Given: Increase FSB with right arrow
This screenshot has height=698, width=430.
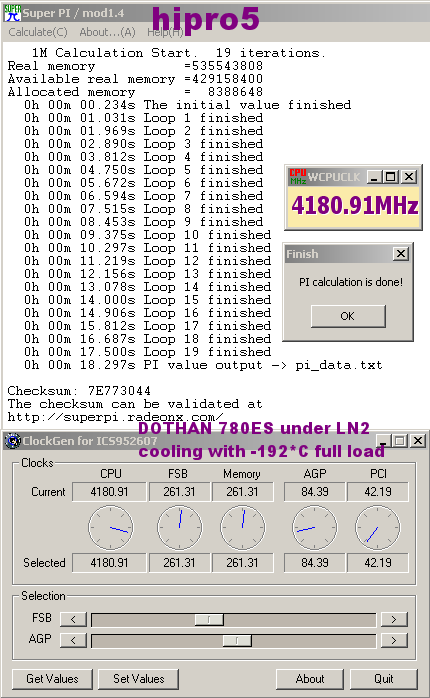Looking at the screenshot, I should (x=393, y=619).
